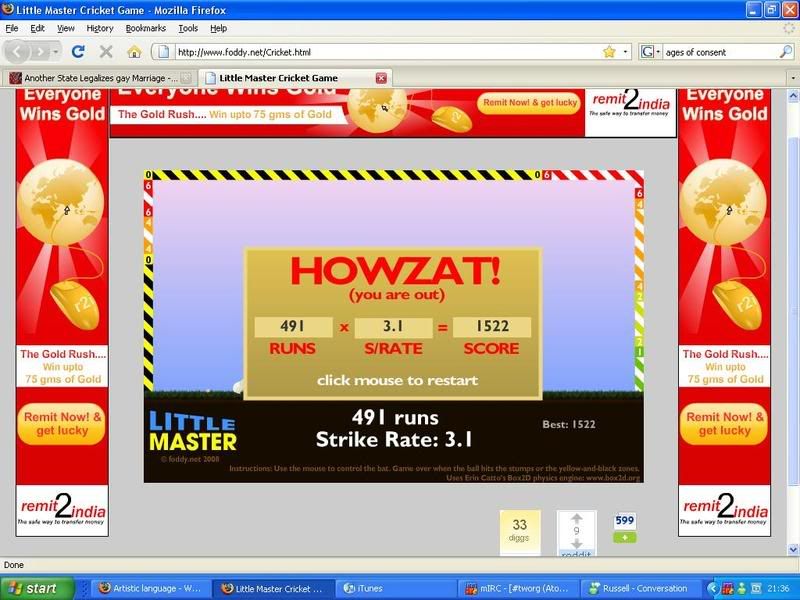800x600 pixels.
Task: Click the remit2india logo in left ad
Action: tap(62, 510)
